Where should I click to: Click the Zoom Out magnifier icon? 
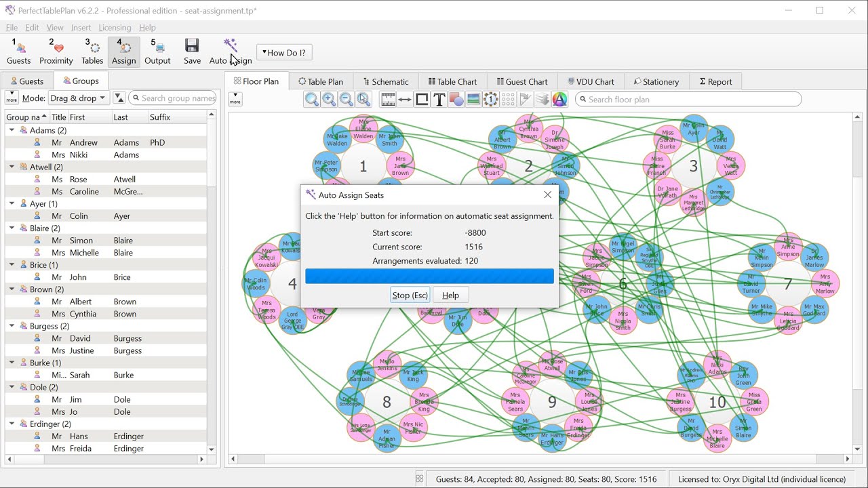(347, 99)
